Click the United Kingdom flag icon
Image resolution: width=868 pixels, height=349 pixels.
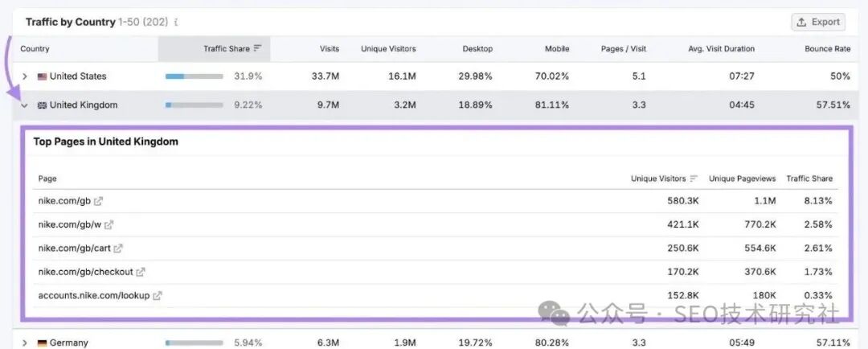(x=42, y=105)
